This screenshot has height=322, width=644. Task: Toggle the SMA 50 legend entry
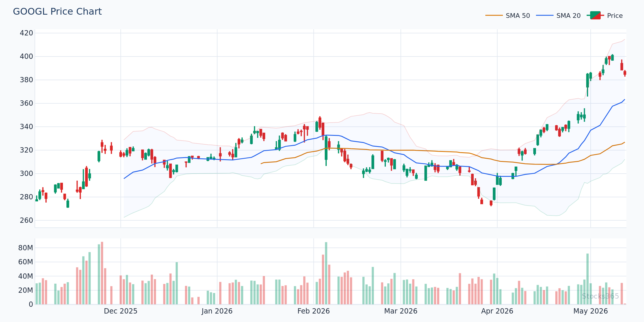pyautogui.click(x=508, y=16)
